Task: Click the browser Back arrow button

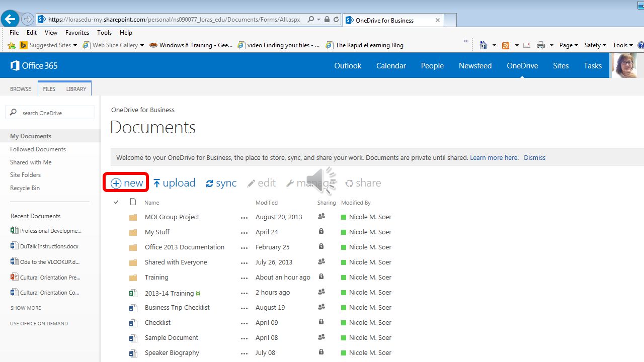Action: [10, 20]
